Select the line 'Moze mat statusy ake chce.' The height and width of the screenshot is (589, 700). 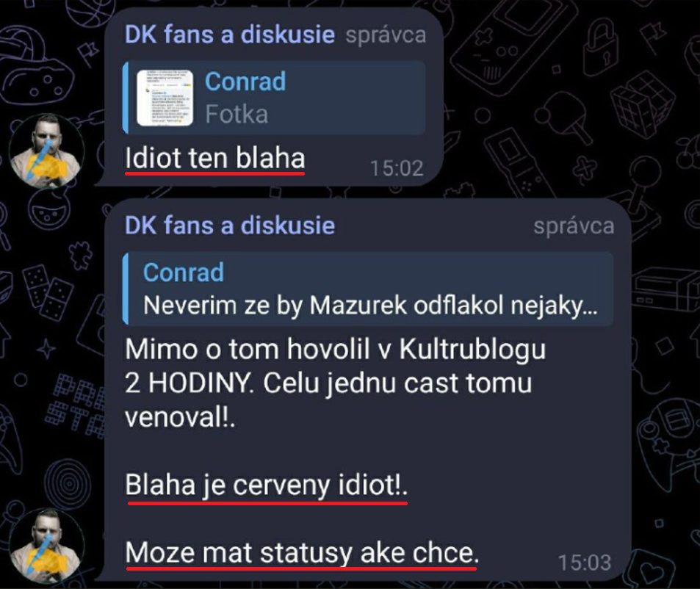click(302, 553)
